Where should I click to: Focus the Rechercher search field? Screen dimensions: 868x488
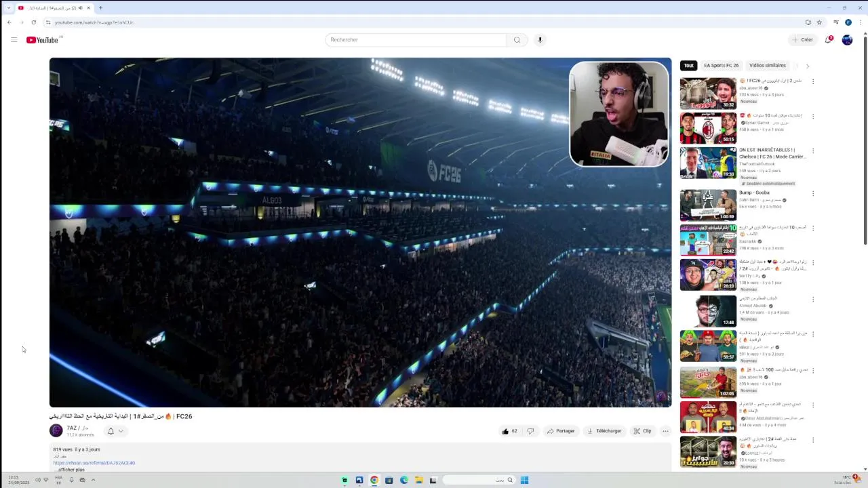coord(416,40)
